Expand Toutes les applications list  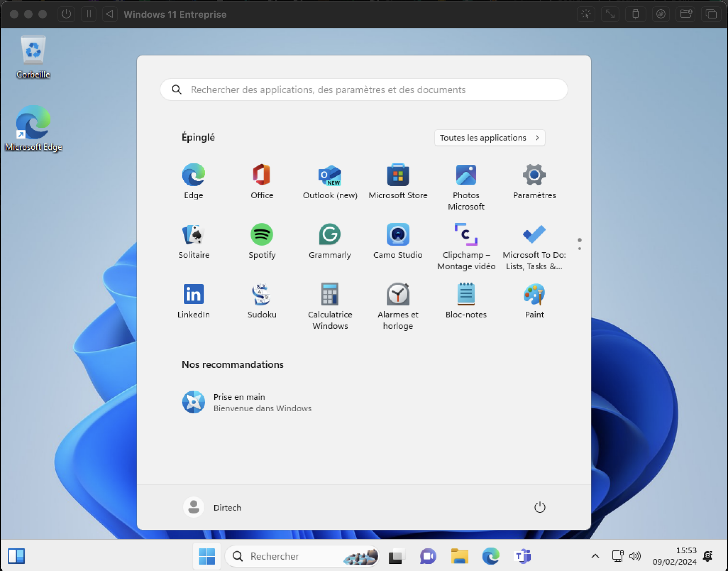489,138
